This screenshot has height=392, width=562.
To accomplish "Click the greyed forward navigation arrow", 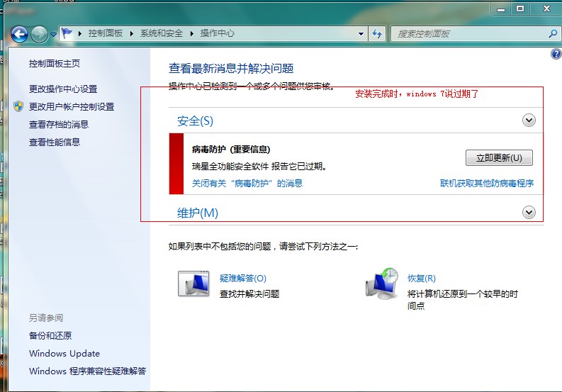I will (39, 35).
